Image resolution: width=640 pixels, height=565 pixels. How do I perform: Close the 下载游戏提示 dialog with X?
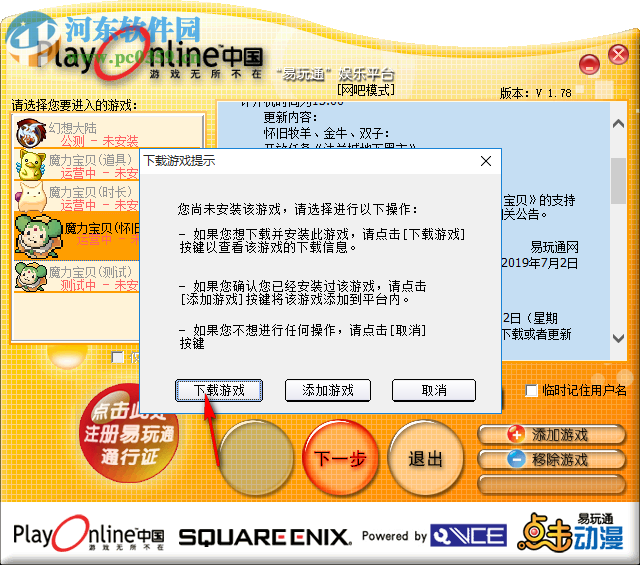(486, 161)
